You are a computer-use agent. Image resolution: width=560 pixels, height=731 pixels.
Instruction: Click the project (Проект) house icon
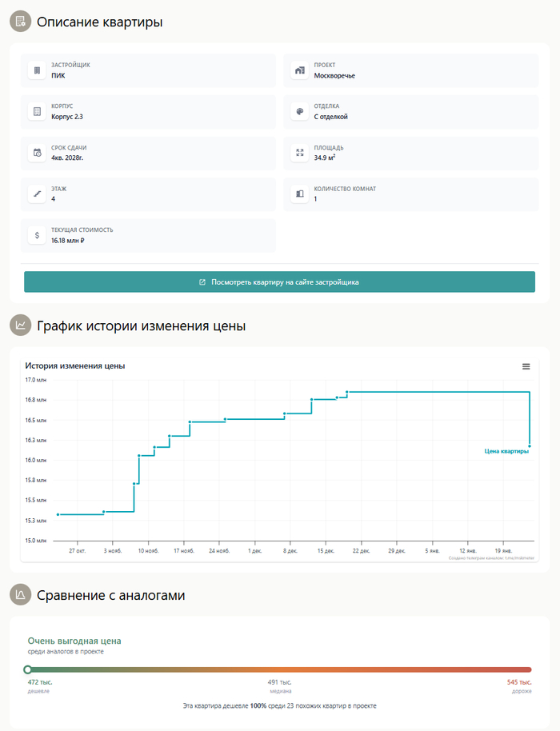300,71
